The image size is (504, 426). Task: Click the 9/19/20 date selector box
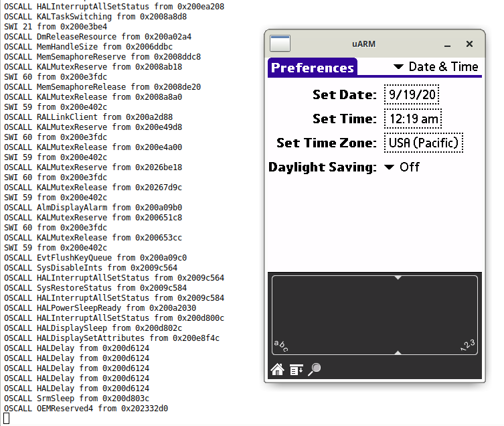[412, 94]
